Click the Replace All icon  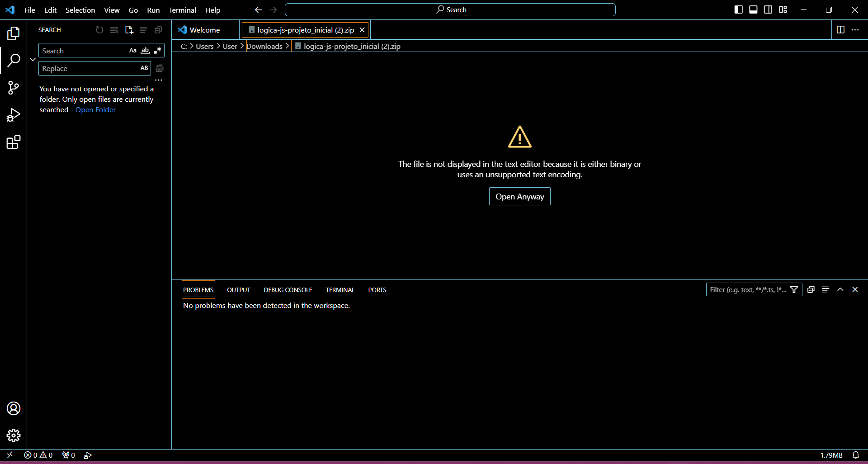point(160,68)
